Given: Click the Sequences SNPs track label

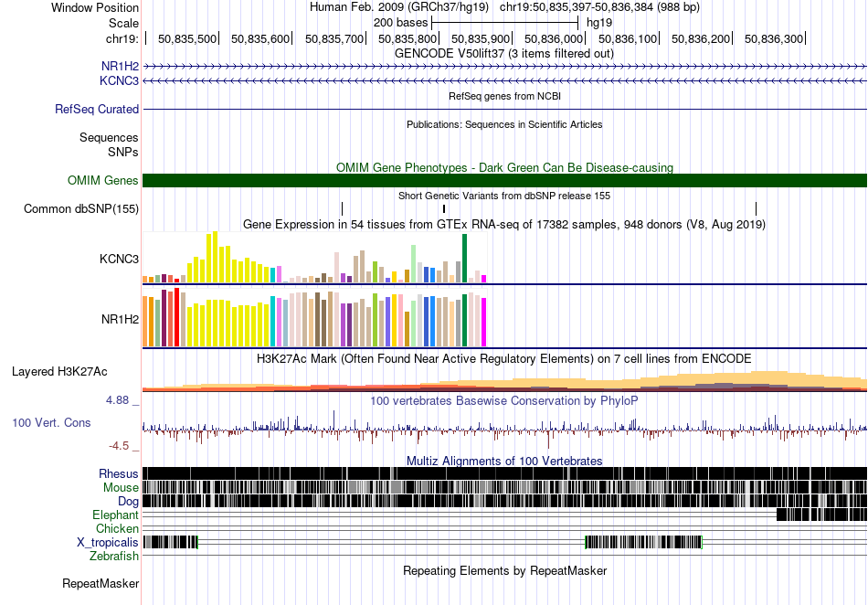Looking at the screenshot, I should 109,144.
